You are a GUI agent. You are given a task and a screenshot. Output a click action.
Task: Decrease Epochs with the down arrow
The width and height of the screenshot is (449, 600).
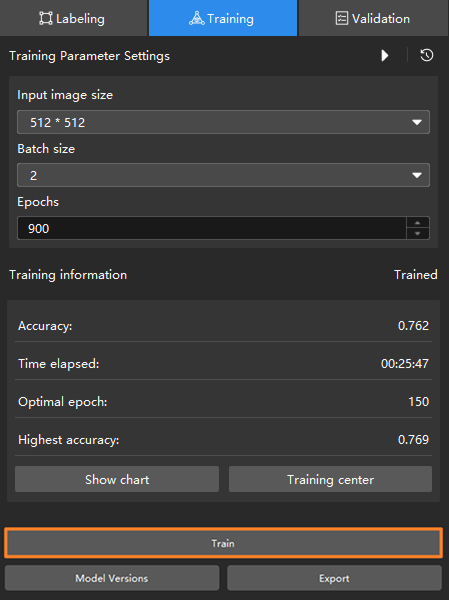point(418,233)
